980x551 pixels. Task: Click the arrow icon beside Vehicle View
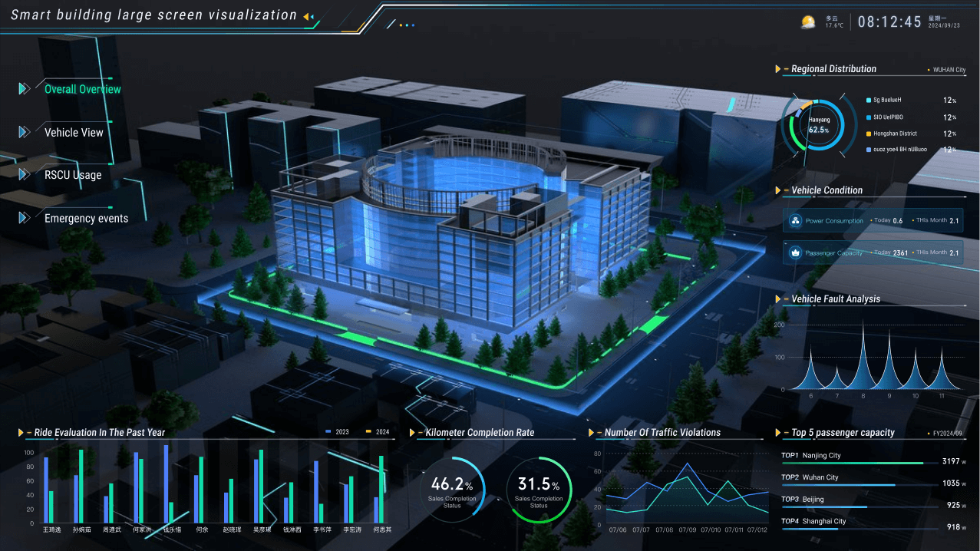pos(25,132)
